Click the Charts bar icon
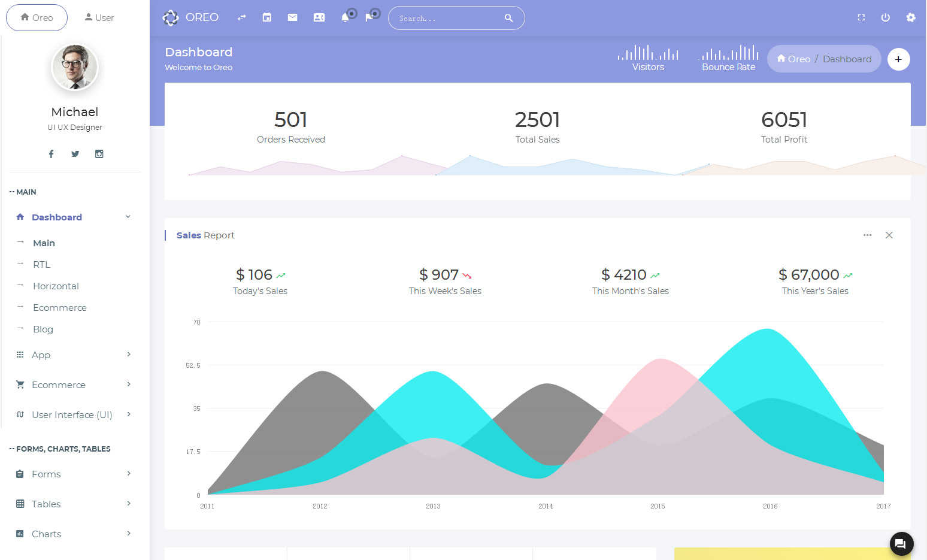Screen dimensions: 927x560 point(20,534)
